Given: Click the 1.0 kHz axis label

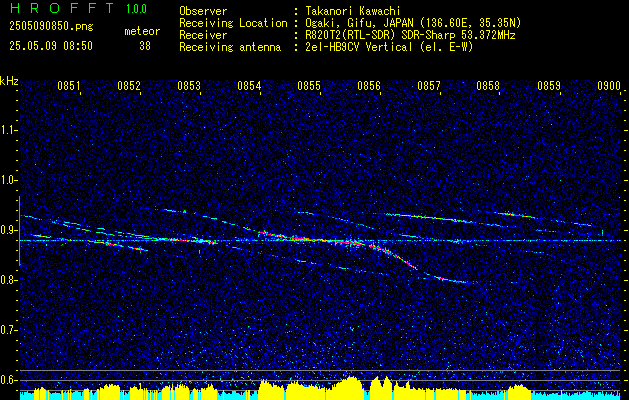Looking at the screenshot, I should tap(9, 180).
